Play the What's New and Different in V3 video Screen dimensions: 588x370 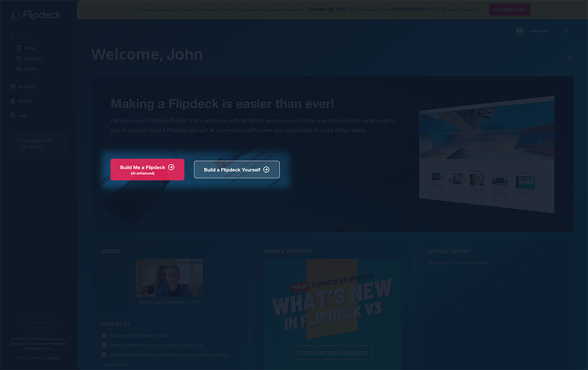click(x=169, y=277)
